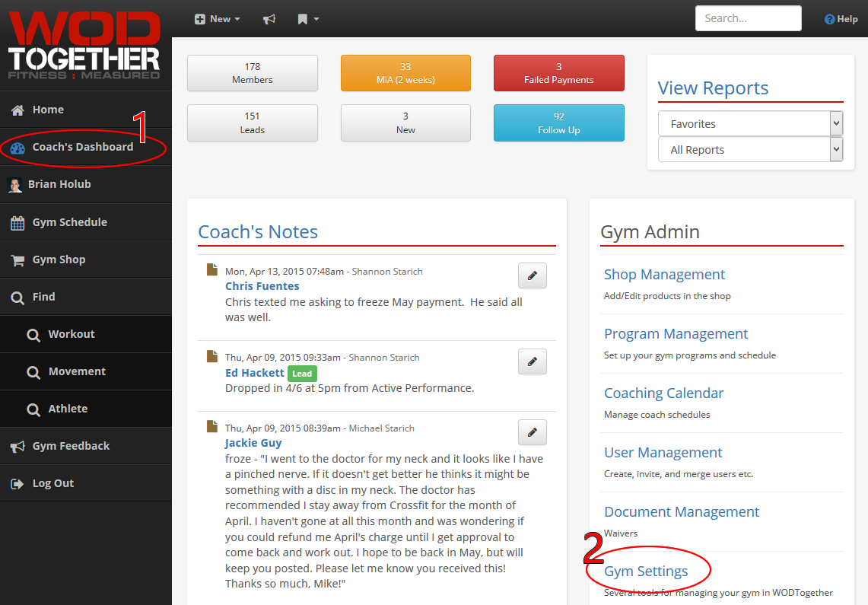Viewport: 868px width, 605px height.
Task: Open the New dropdown menu
Action: 217,19
